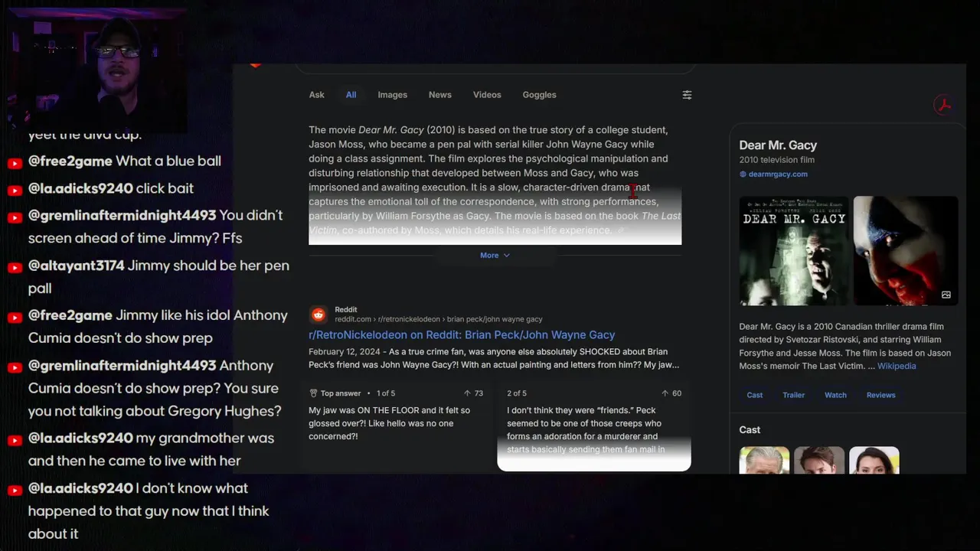Open the image gallery icon on the clown poster
Screen dimensions: 980x551
[x=946, y=295]
